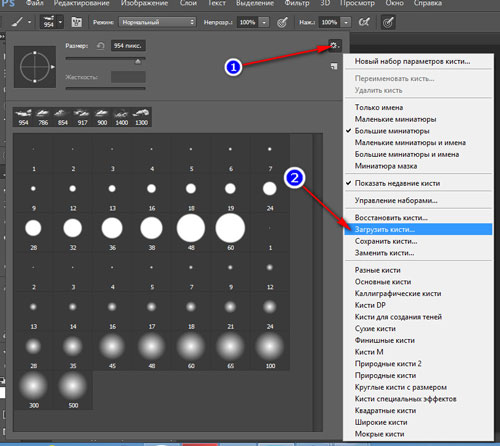The image size is (500, 446).
Task: Pick recent brush 786
Action: point(43,117)
